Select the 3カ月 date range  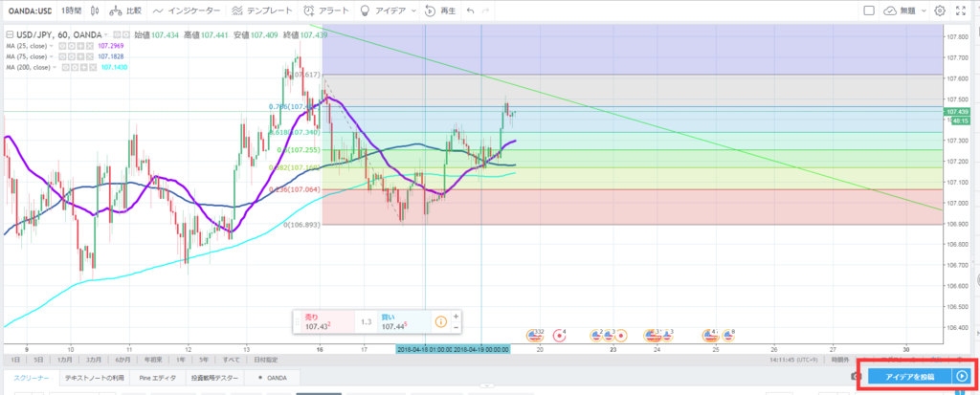94,360
